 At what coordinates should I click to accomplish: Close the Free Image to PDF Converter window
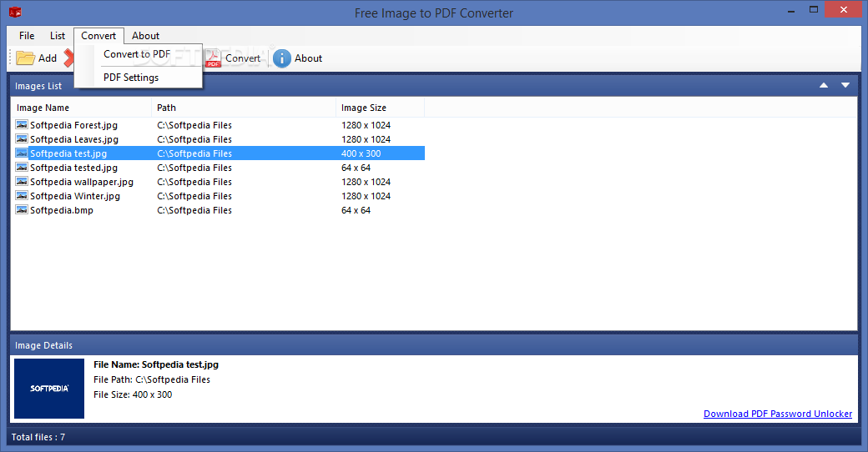[x=844, y=9]
